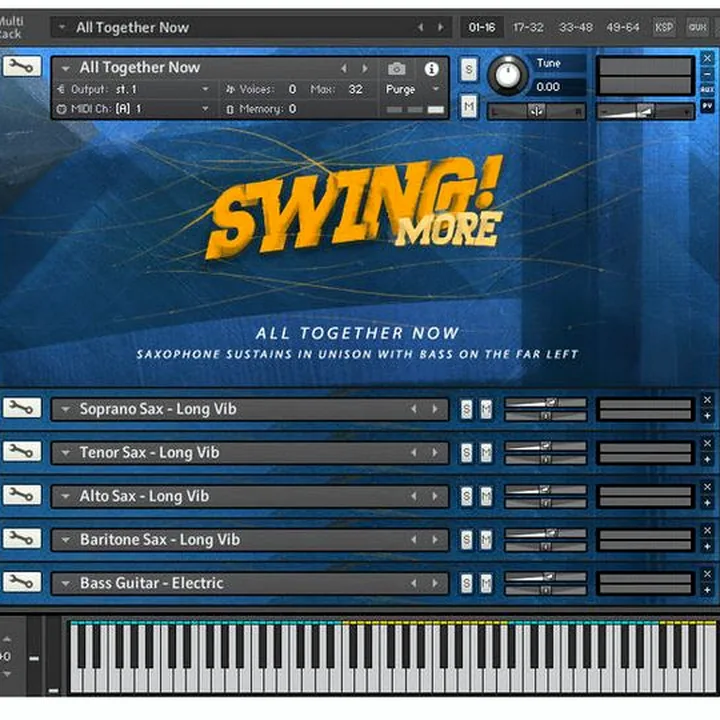The width and height of the screenshot is (720, 720).
Task: Open the instrument info icon
Action: click(431, 69)
